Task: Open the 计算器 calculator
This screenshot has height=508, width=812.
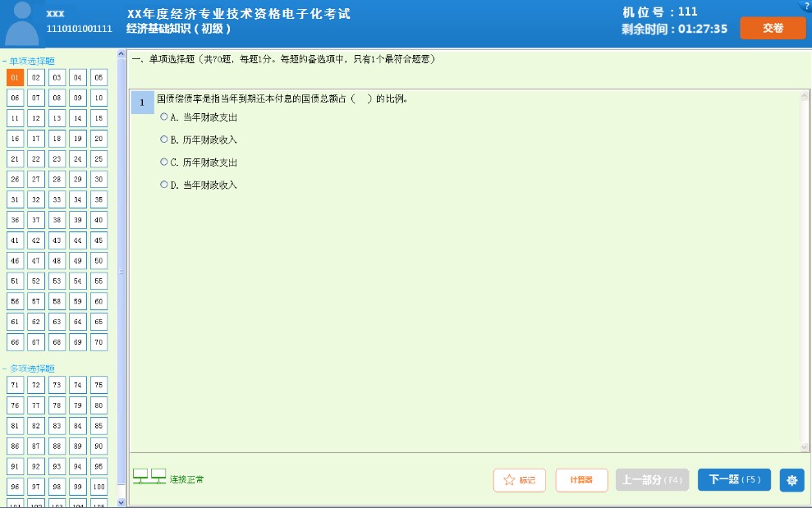Action: (581, 480)
